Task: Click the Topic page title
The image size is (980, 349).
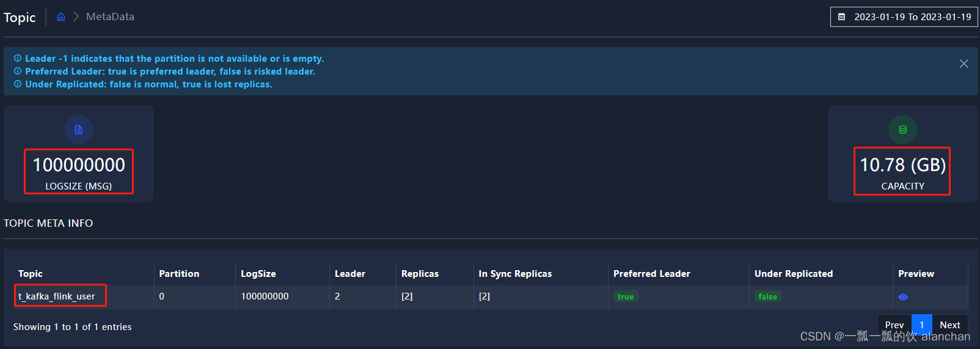Action: point(20,18)
